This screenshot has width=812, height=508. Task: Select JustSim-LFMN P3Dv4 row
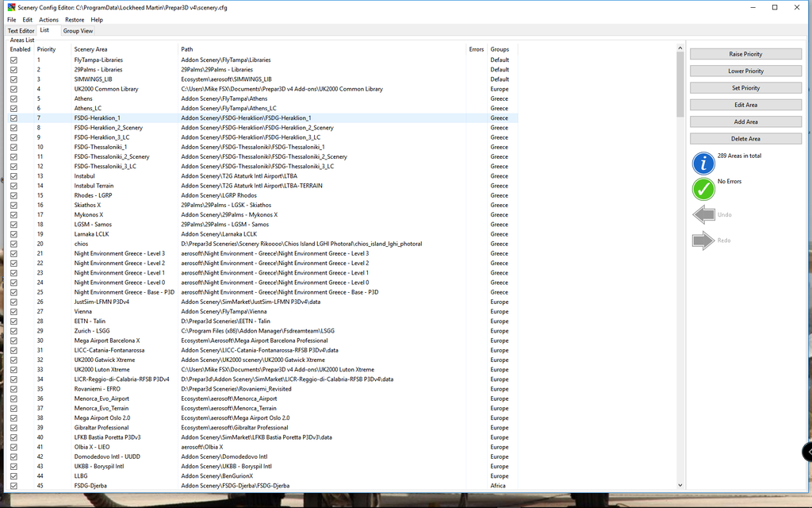[262, 302]
